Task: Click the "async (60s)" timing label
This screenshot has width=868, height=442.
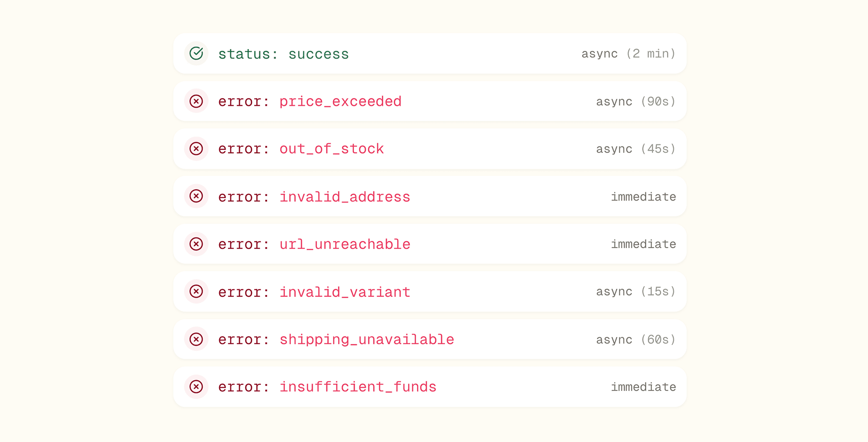Action: click(x=635, y=340)
